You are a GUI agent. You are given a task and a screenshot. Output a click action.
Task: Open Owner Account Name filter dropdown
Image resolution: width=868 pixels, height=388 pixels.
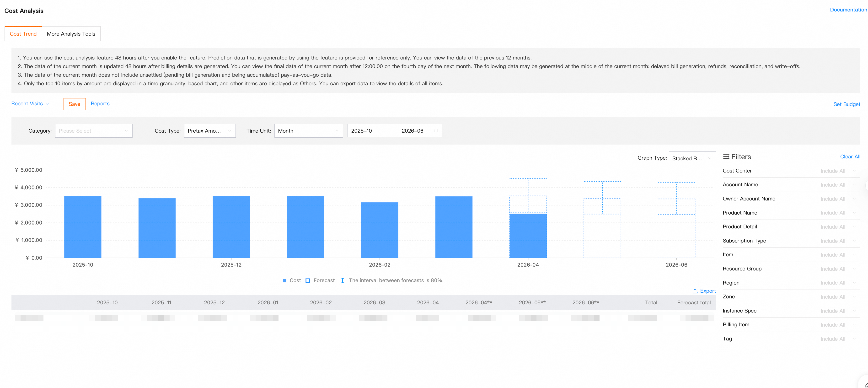[x=838, y=199]
